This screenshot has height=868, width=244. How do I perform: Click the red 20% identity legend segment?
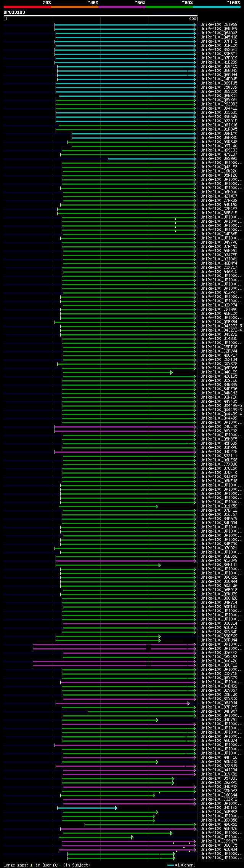click(27, 7)
